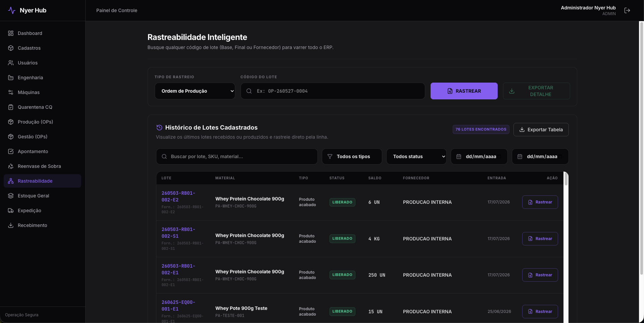This screenshot has height=323, width=644.
Task: Navigate to Máquinas
Action: point(42,92)
